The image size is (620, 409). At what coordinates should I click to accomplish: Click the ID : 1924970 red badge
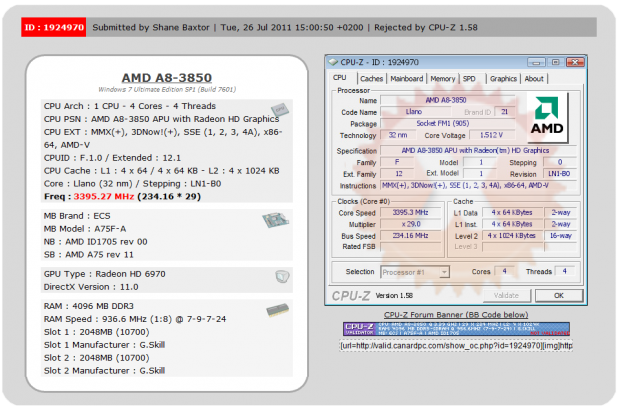[x=54, y=27]
